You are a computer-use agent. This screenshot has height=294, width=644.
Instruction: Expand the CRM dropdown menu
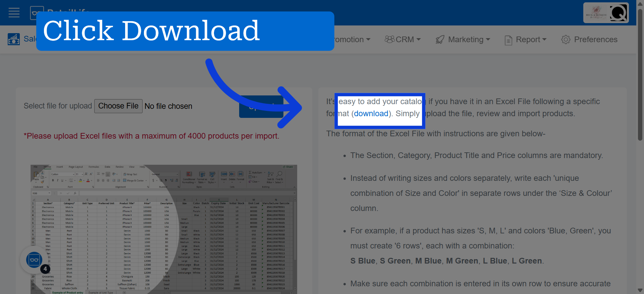pos(402,40)
